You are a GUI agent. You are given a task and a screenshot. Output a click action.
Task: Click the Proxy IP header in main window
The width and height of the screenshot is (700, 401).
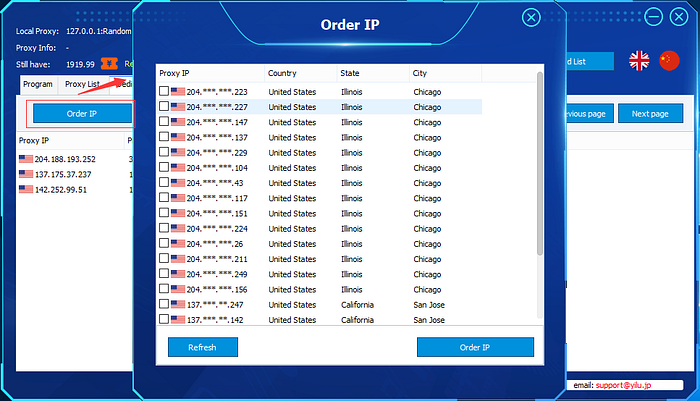(x=70, y=141)
